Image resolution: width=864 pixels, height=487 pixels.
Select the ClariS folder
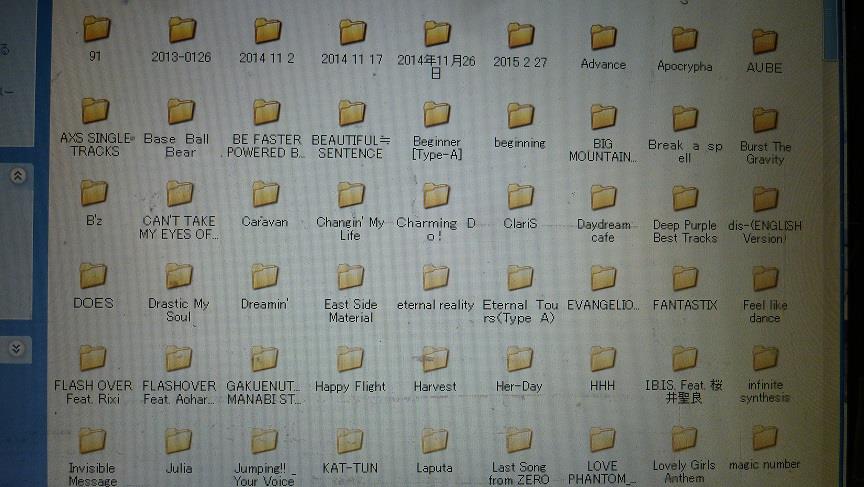(520, 197)
